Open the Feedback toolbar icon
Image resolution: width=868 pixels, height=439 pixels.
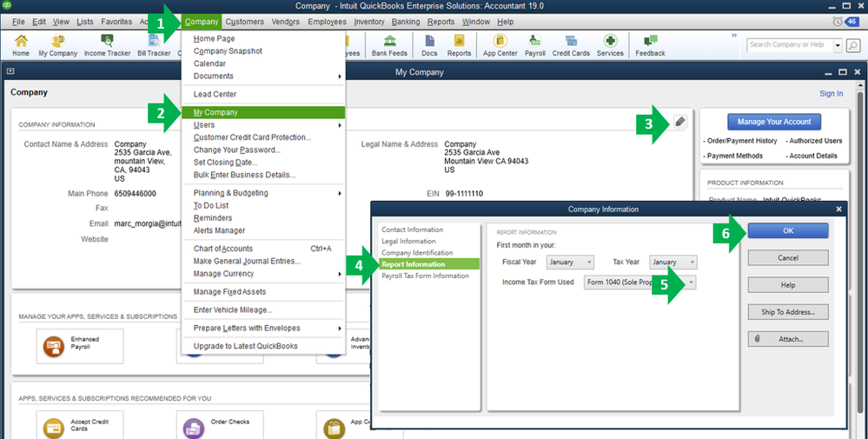pyautogui.click(x=651, y=45)
